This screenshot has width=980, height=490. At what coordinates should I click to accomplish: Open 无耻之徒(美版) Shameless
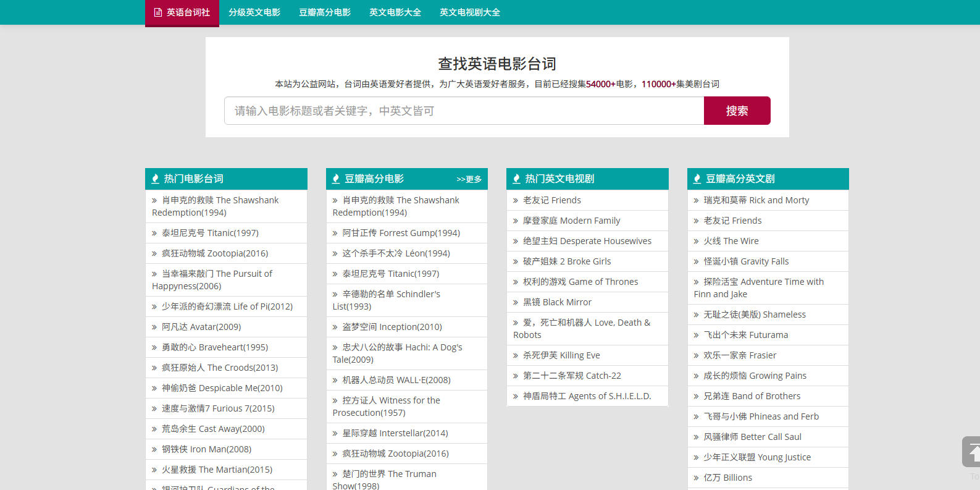[x=755, y=315]
